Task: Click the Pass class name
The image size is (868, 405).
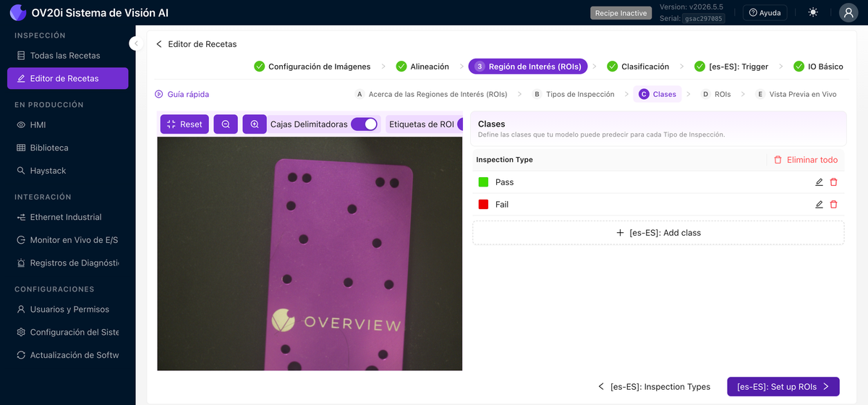Action: click(504, 182)
